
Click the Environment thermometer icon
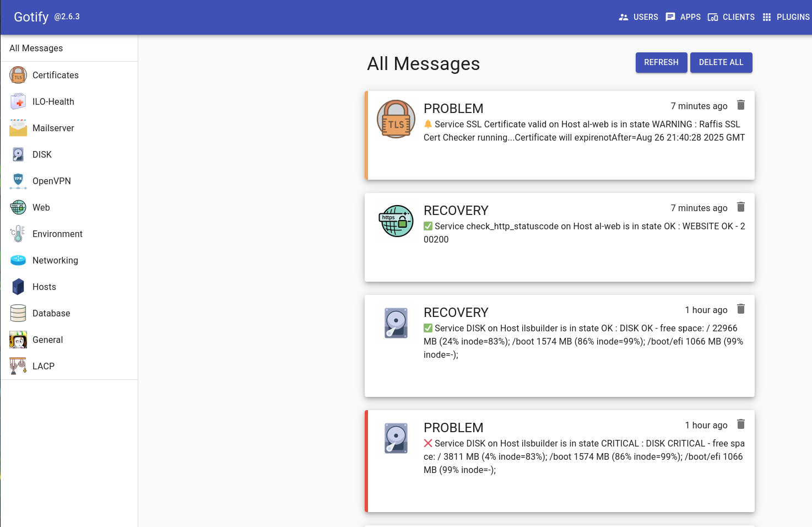tap(18, 234)
